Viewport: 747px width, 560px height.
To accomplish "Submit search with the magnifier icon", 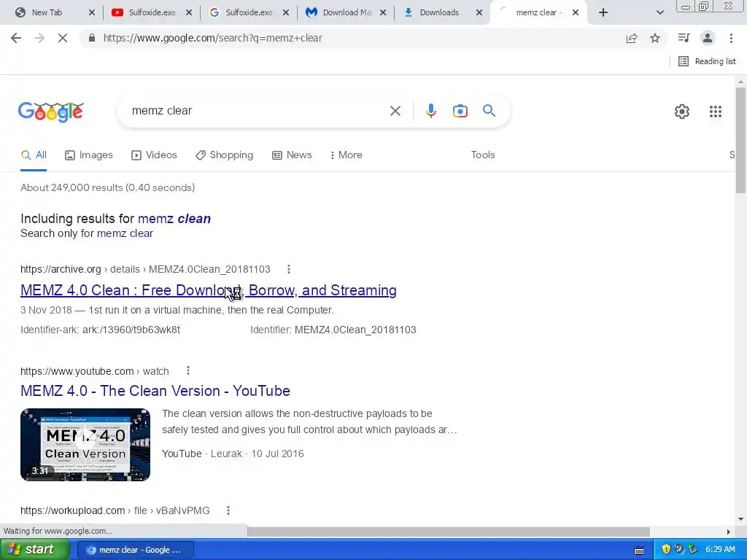I will [489, 111].
